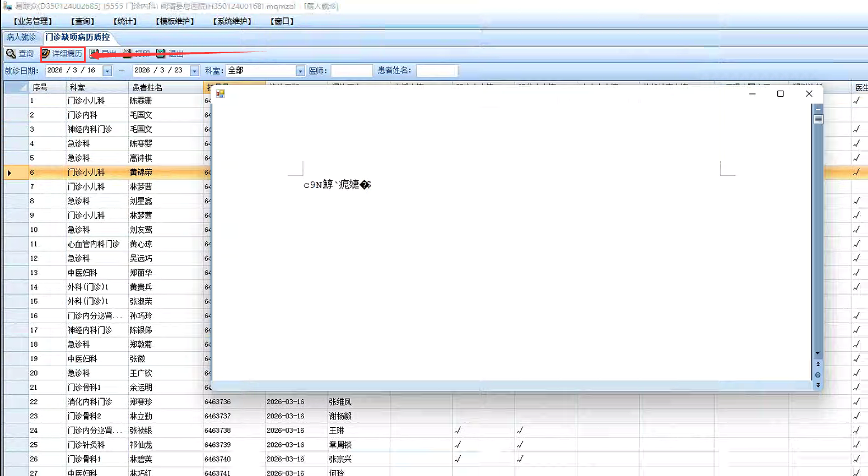Switch to the 病人就诊 tab
Screen dimensions: 868x476
coord(21,38)
